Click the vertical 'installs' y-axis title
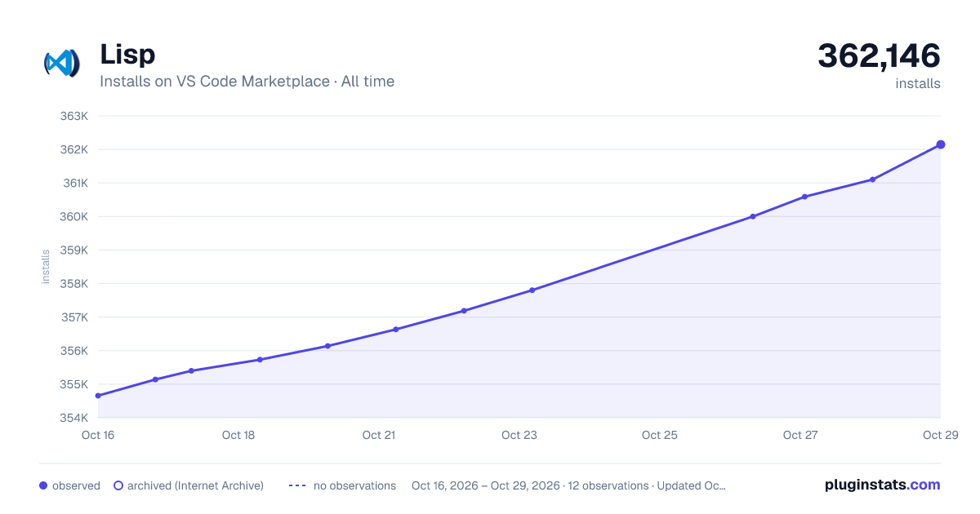980x514 pixels. 46,267
